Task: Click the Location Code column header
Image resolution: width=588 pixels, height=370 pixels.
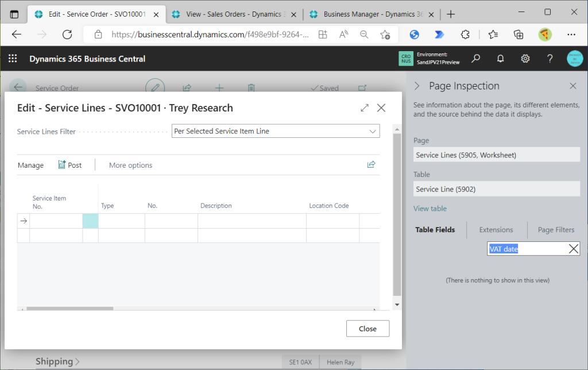Action: coord(329,206)
